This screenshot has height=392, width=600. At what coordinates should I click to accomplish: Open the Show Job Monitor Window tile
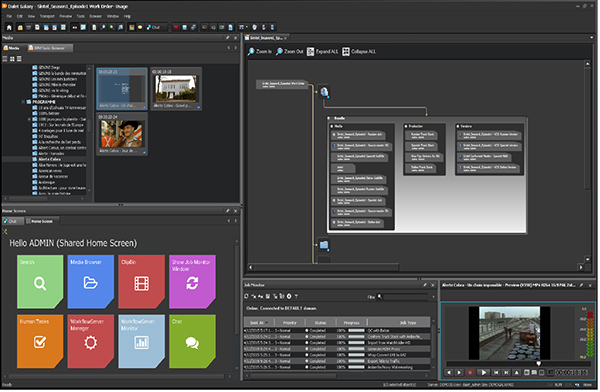pos(192,282)
